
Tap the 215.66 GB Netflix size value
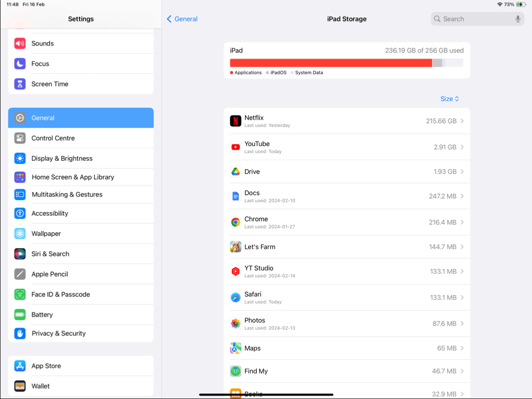[x=441, y=121]
